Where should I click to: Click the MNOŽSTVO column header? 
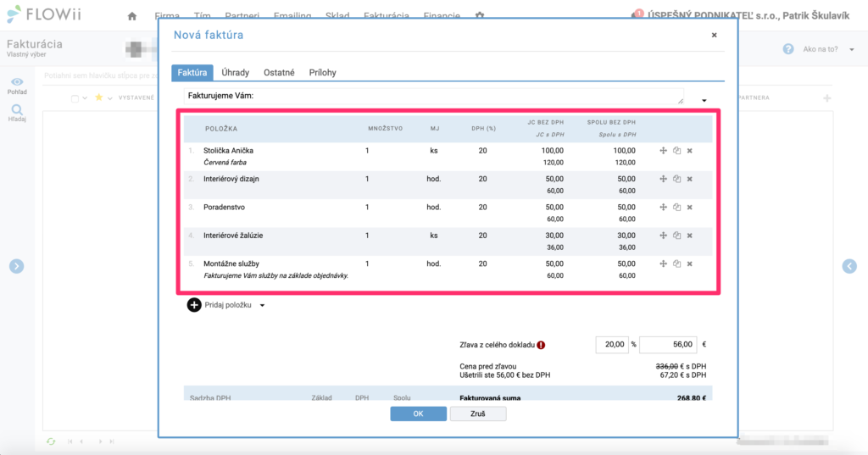pyautogui.click(x=386, y=129)
